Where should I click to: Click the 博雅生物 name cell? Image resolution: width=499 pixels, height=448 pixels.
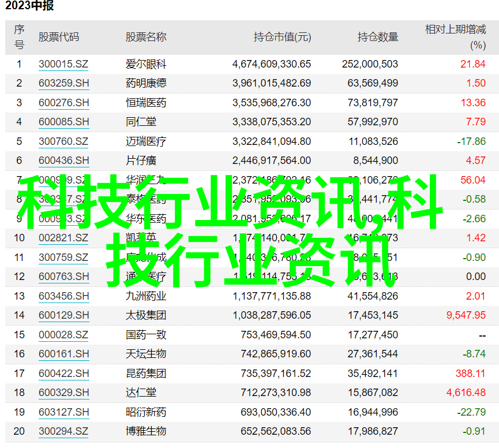pos(146,431)
